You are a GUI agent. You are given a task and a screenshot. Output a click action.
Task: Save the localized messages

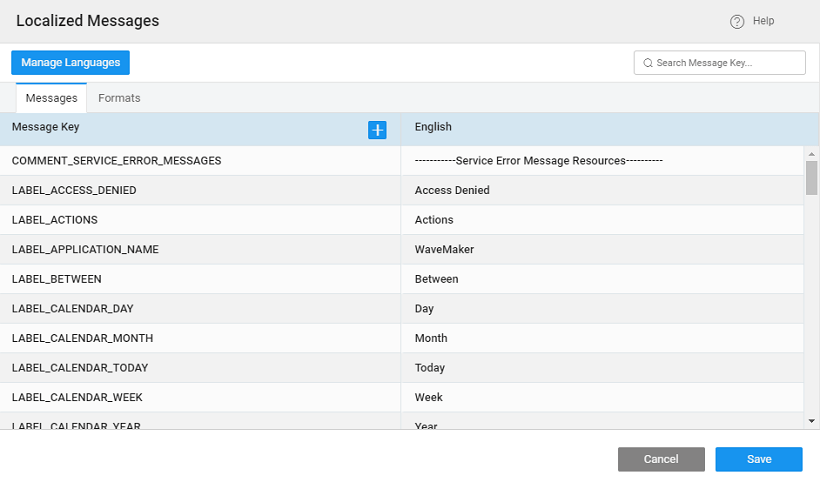click(x=758, y=459)
